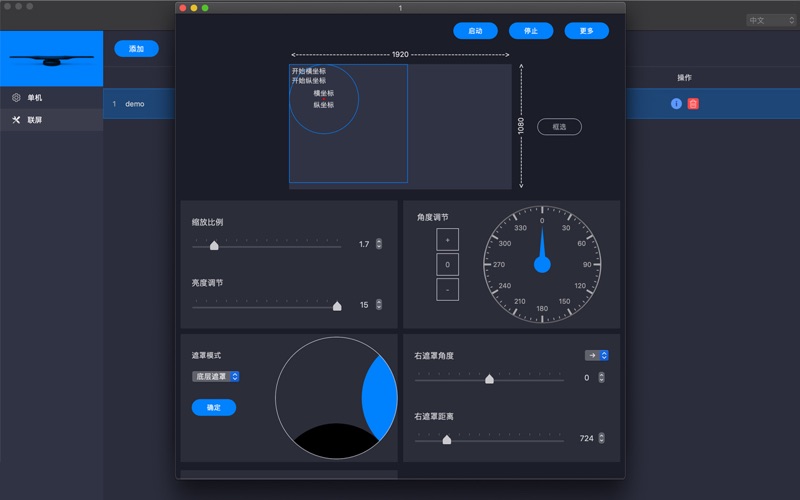Select the fan device thumbnail
800x500 pixels.
tap(52, 58)
